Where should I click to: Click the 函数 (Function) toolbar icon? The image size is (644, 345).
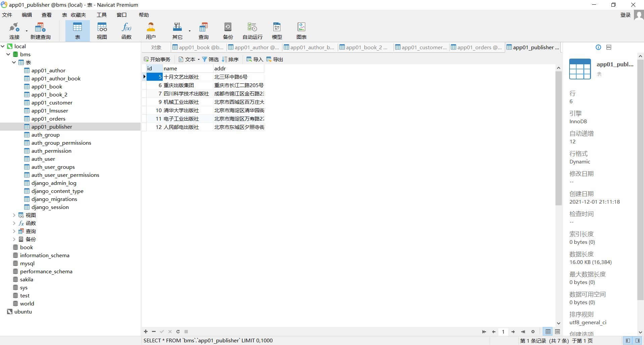[126, 31]
